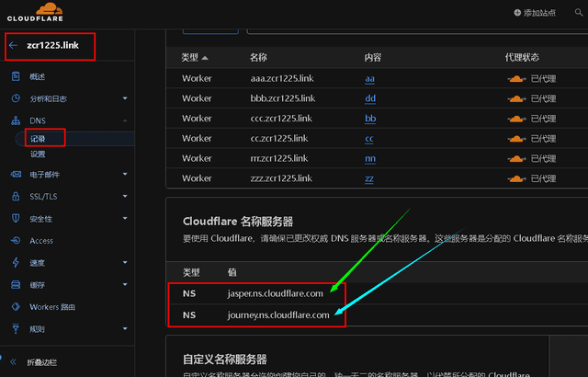Open the DNS 设置 page

coord(38,154)
